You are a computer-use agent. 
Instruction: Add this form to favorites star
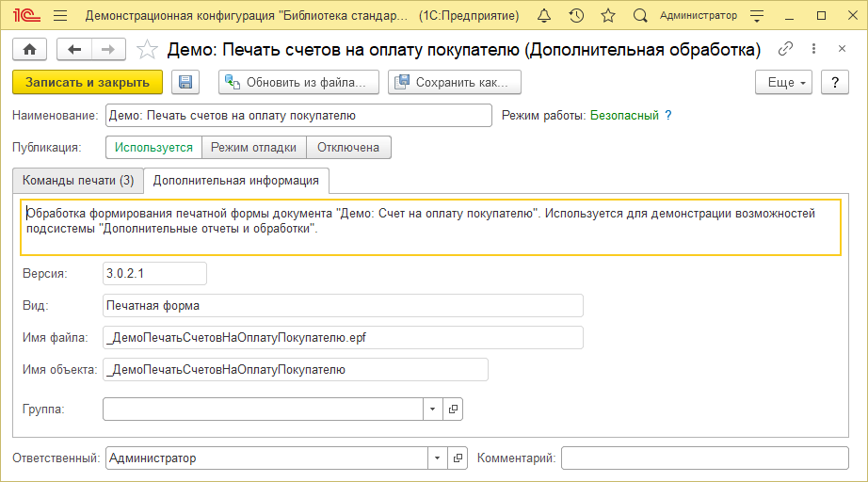click(147, 50)
